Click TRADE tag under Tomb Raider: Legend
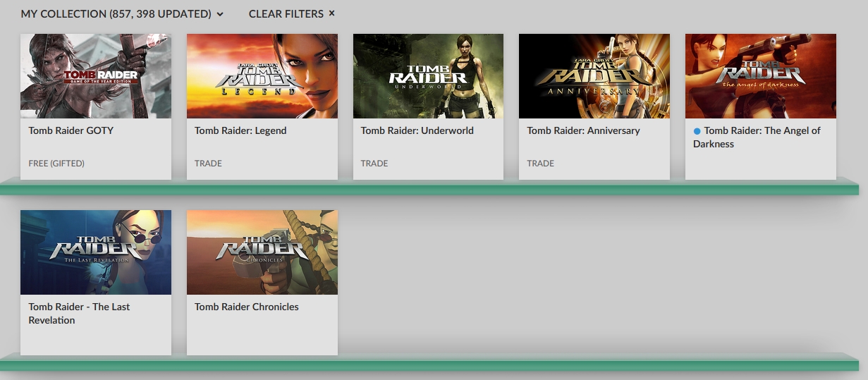Screen dimensions: 868x380 tap(208, 164)
